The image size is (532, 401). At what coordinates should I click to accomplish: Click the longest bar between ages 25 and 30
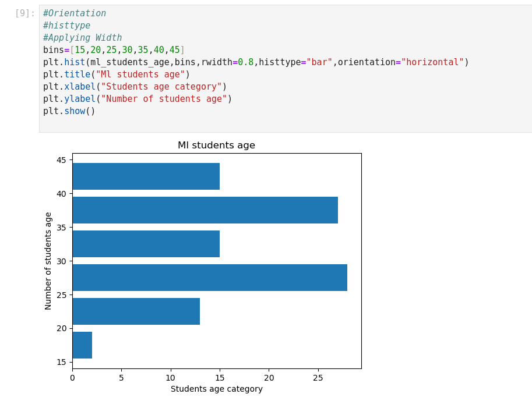[x=209, y=278]
